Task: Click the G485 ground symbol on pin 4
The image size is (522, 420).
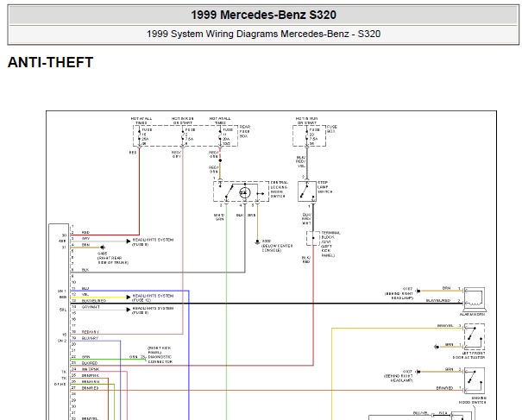Action: 102,248
